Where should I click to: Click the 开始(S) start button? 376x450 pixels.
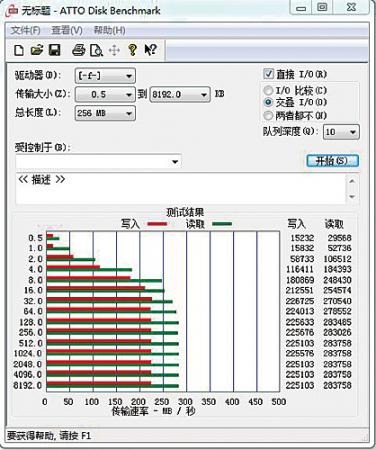(332, 161)
